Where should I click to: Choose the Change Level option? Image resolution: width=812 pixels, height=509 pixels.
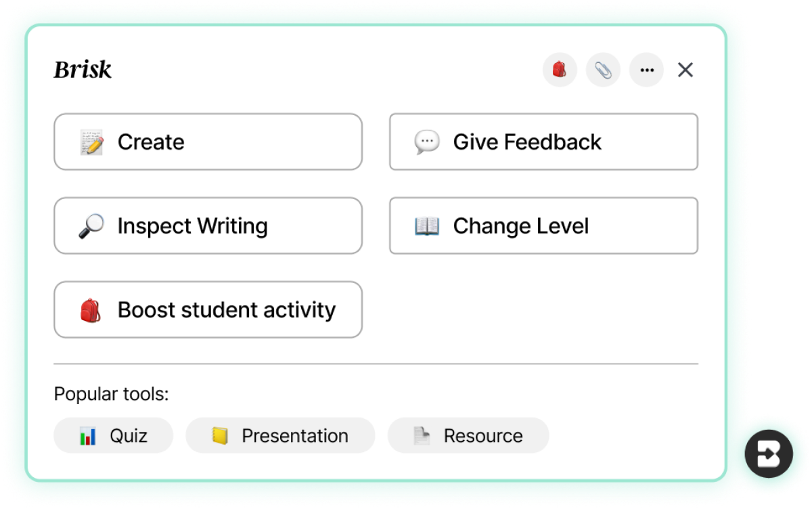(x=543, y=225)
